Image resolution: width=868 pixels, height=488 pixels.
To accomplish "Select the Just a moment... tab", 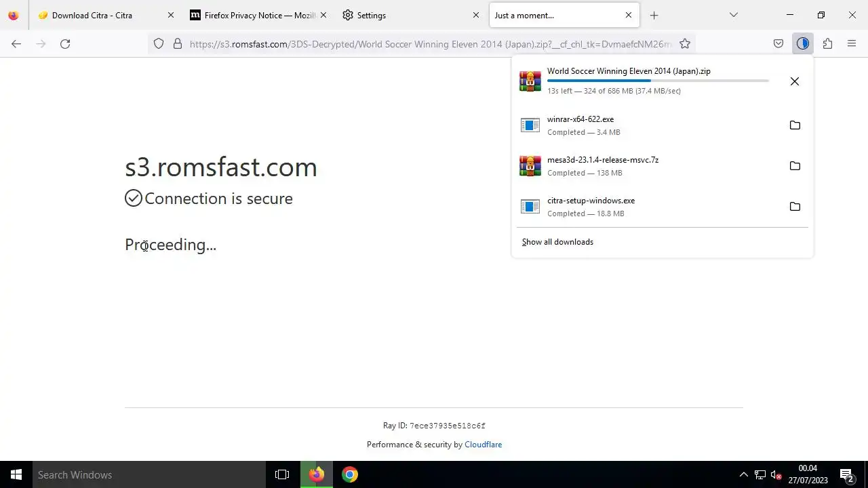I will point(563,15).
